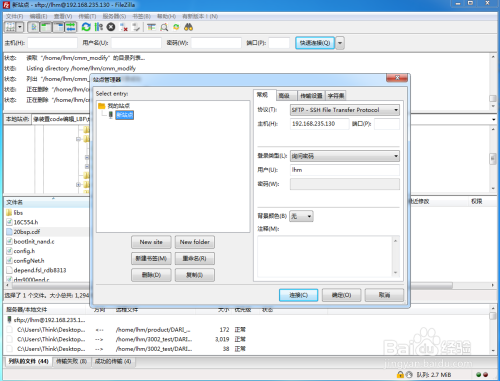Click the 16C554.h file icon

[x=9, y=222]
